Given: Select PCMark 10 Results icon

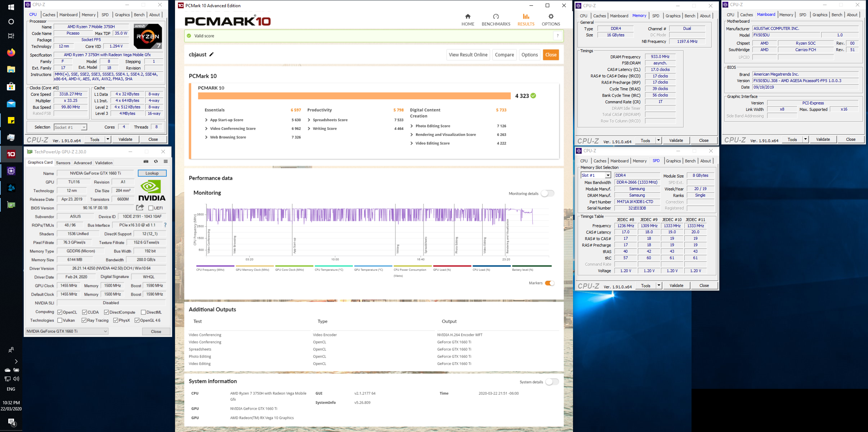Looking at the screenshot, I should pyautogui.click(x=526, y=20).
